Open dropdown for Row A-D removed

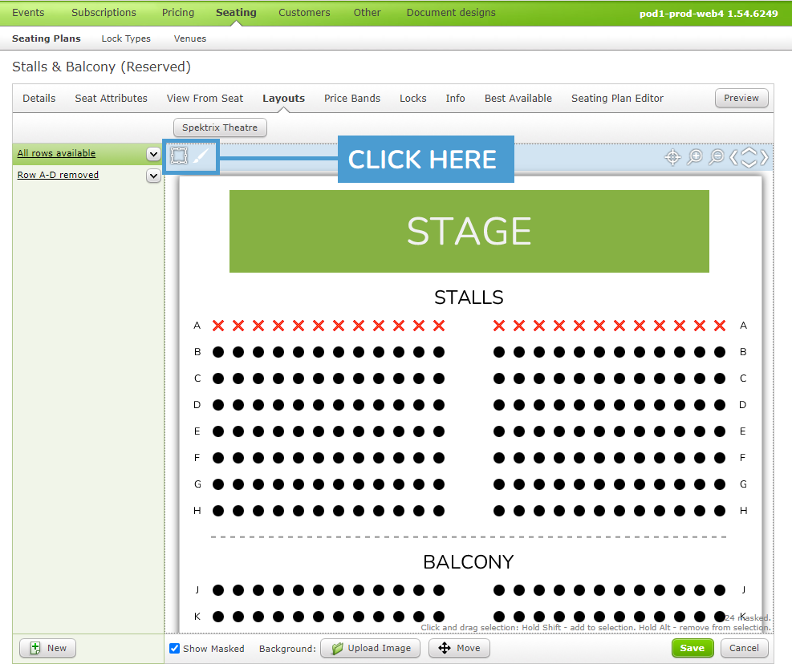coord(153,176)
